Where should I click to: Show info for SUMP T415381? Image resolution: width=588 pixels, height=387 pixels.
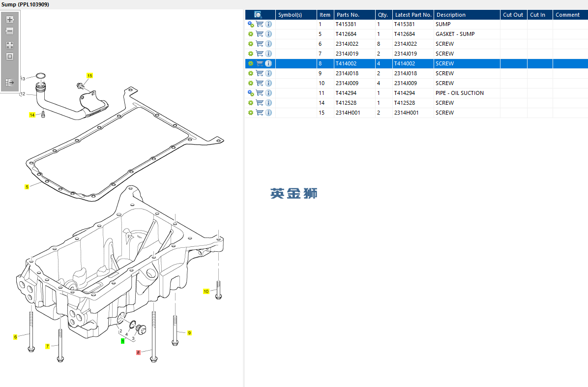pos(268,24)
